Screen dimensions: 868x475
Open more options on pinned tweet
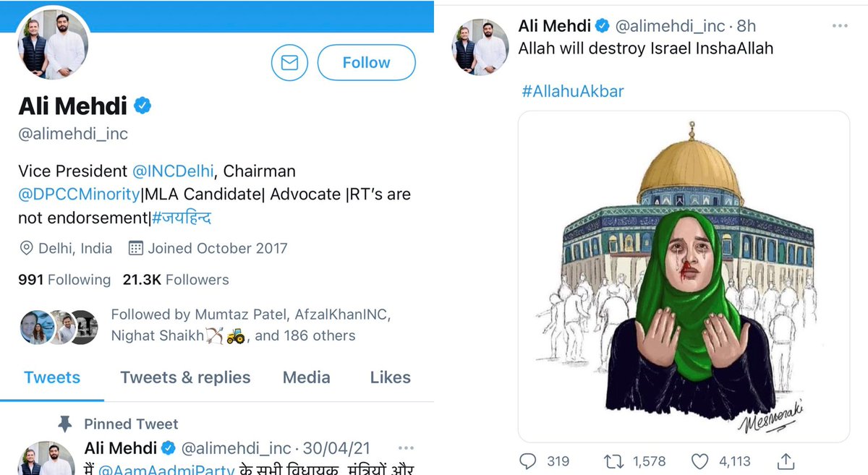click(x=406, y=448)
